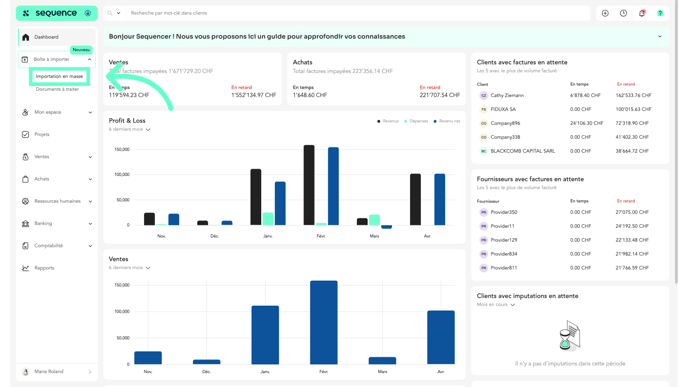Toggle the Revenu net legend series

[x=447, y=121]
